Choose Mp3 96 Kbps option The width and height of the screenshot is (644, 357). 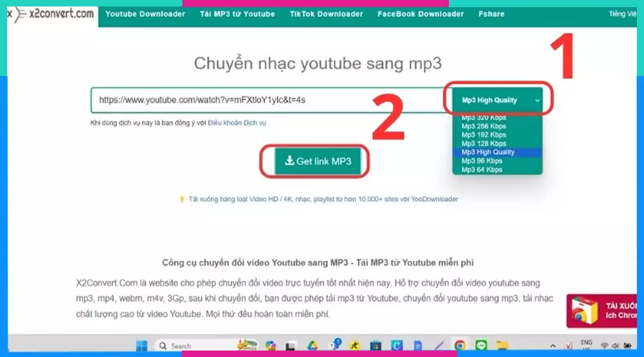[482, 161]
